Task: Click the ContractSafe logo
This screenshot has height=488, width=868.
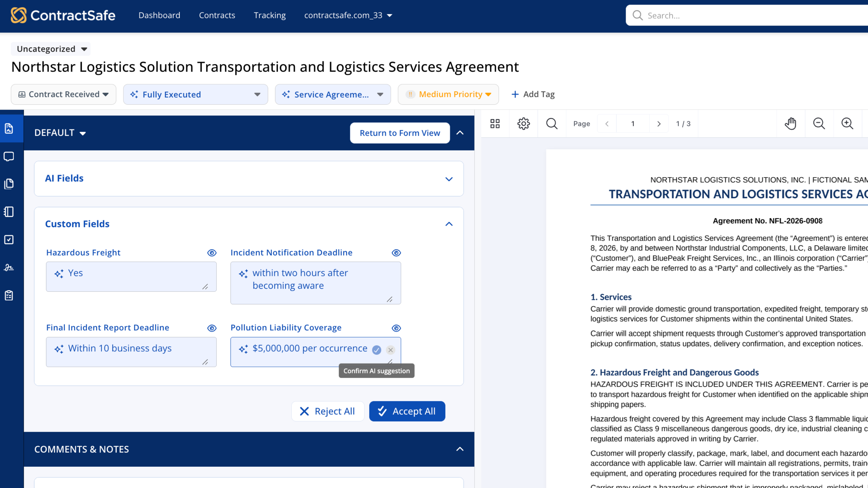Action: point(63,16)
